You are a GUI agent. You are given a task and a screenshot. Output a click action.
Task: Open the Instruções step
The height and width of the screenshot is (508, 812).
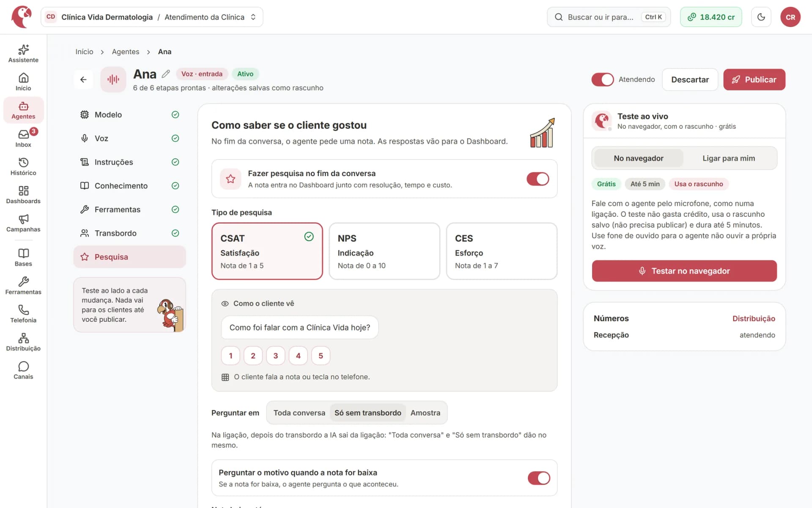point(129,162)
